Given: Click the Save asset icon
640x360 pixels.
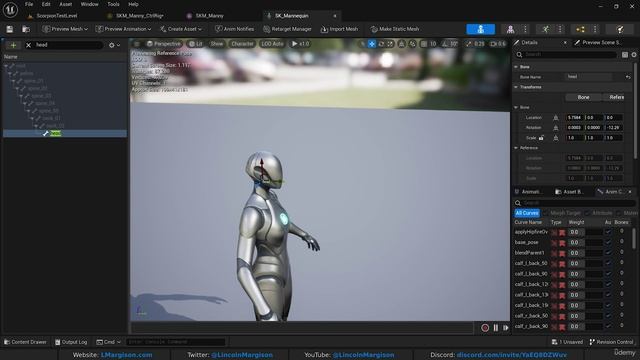Looking at the screenshot, I should (x=9, y=29).
